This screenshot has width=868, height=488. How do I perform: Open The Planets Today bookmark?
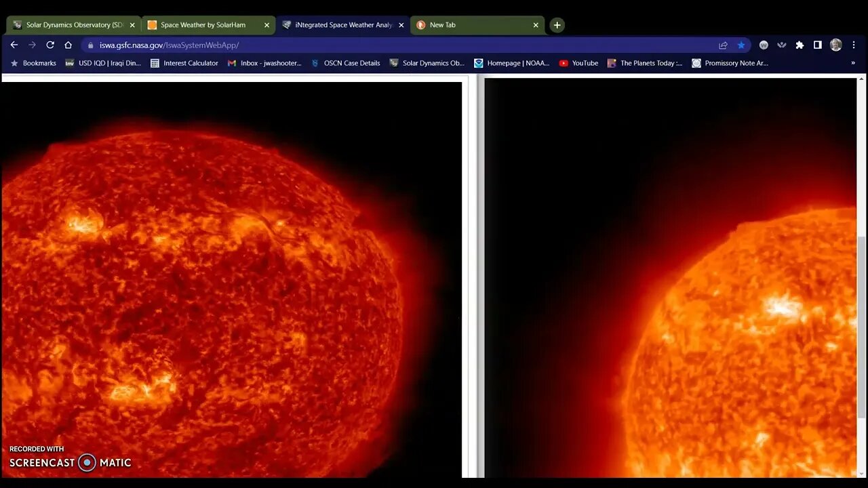click(645, 63)
